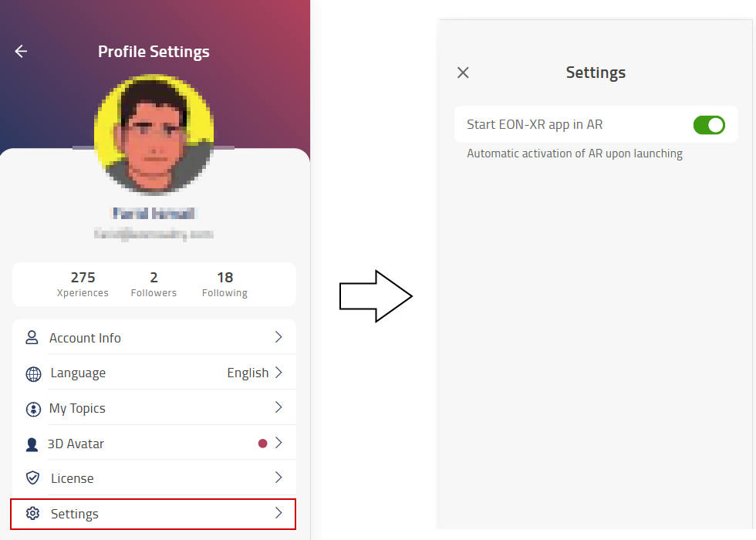
Task: Open the License menu entry
Action: click(73, 478)
